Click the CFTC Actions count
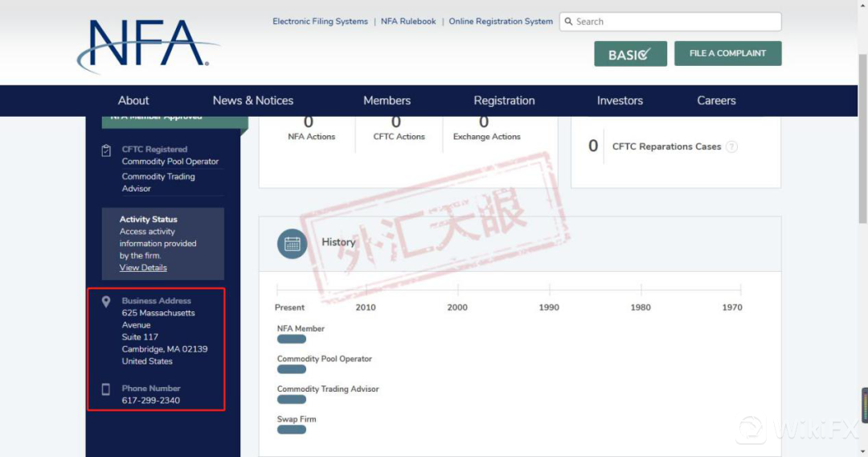Viewport: 868px width, 457px height. (395, 121)
